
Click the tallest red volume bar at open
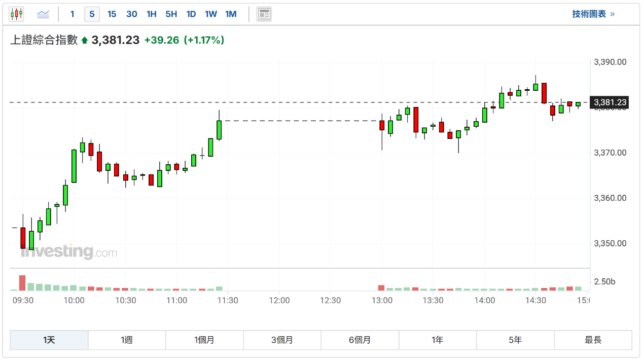coord(22,283)
